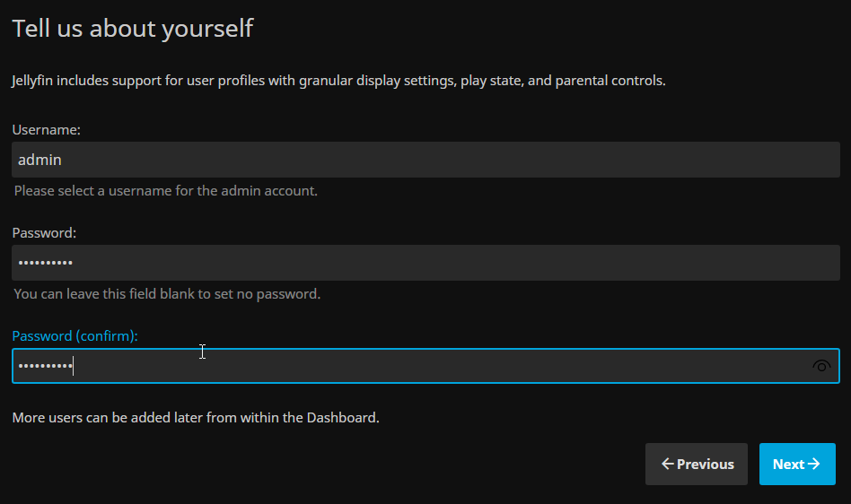
Task: Click the "Username:" label
Action: coord(47,130)
